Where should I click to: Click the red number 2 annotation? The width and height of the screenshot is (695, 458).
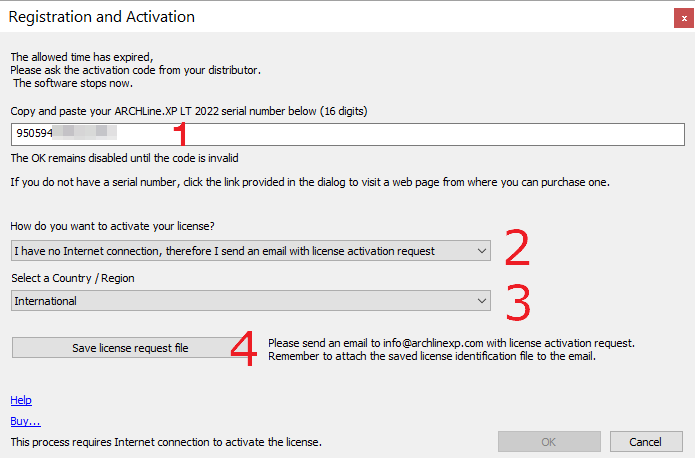[516, 250]
